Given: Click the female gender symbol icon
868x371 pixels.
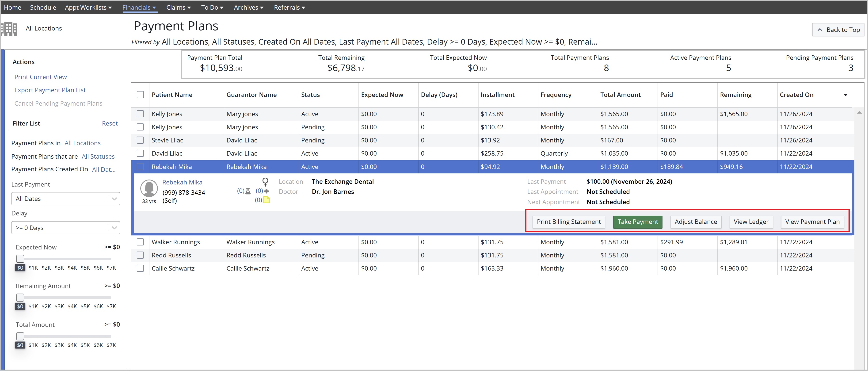Looking at the screenshot, I should (x=266, y=182).
